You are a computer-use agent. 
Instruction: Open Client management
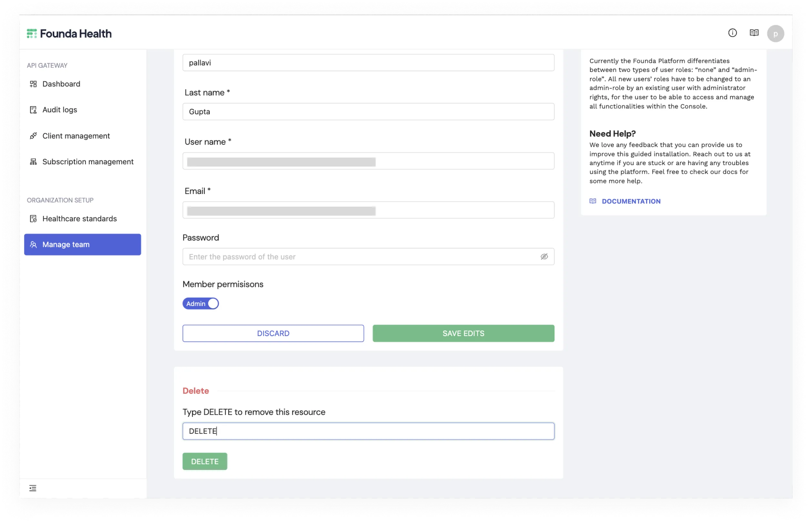point(83,136)
